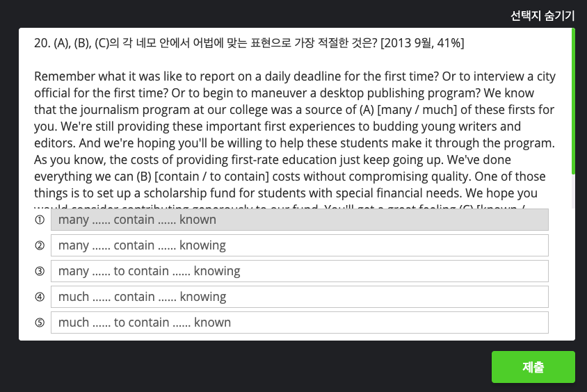Click the passage's opening word "Remember"
The image size is (587, 392).
tap(63, 76)
